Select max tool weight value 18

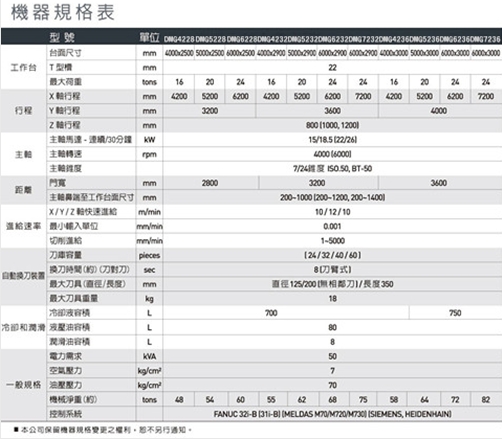click(x=332, y=299)
